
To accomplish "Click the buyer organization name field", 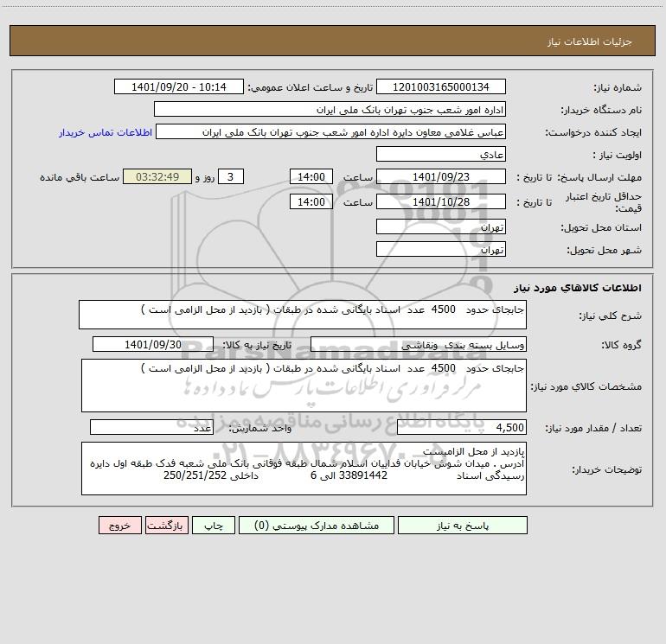I will [330, 110].
